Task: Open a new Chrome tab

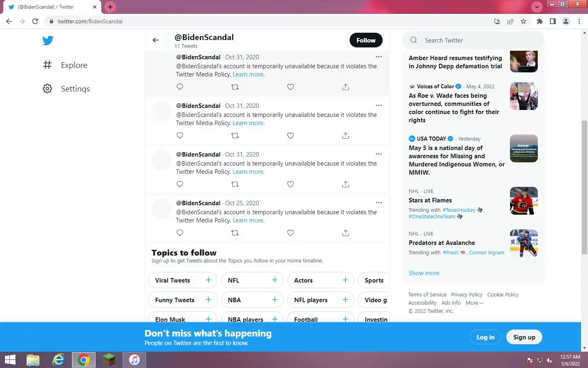Action: coord(110,7)
